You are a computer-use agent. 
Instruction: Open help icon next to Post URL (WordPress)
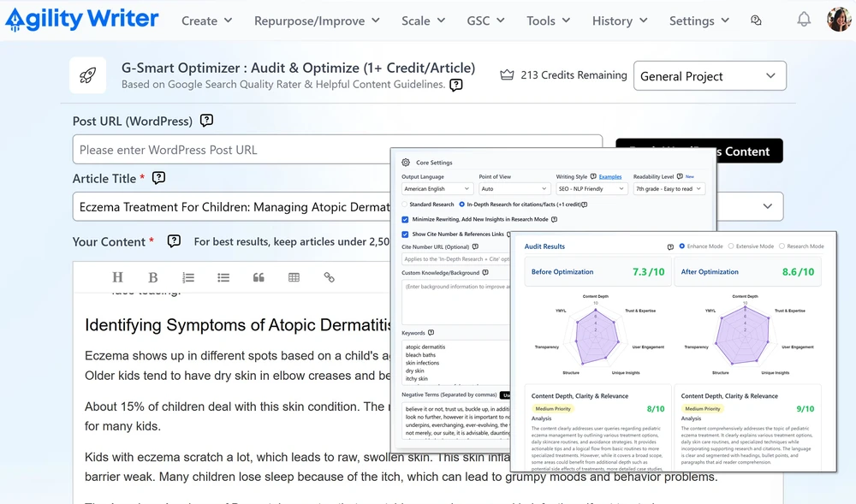(206, 121)
